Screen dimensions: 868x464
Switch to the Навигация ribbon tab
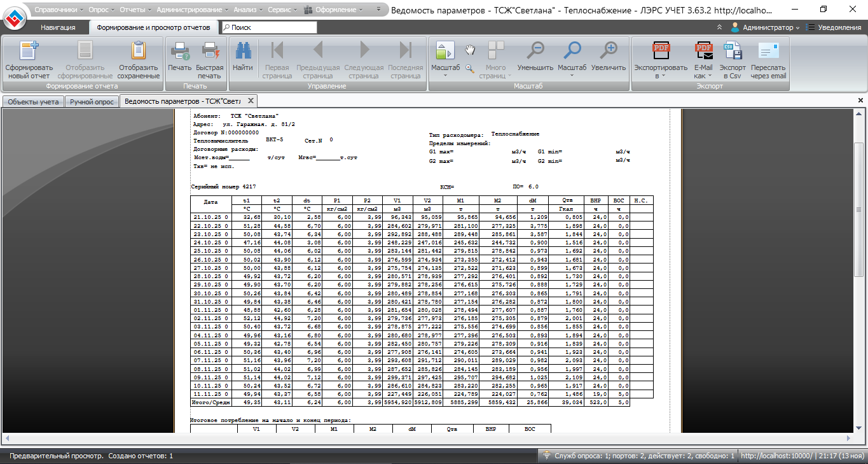[58, 27]
